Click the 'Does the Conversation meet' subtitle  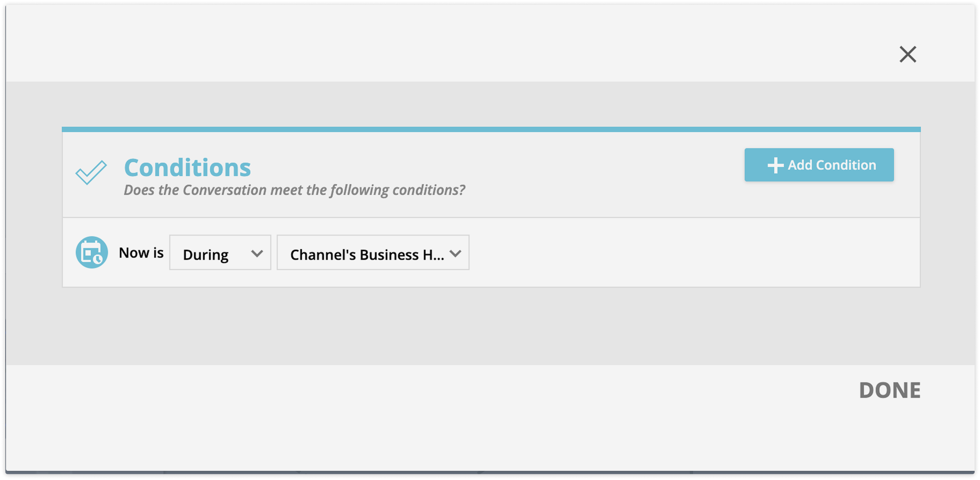click(294, 190)
